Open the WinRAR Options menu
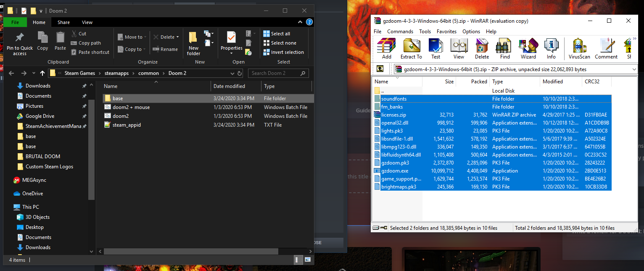The image size is (644, 271). [471, 32]
